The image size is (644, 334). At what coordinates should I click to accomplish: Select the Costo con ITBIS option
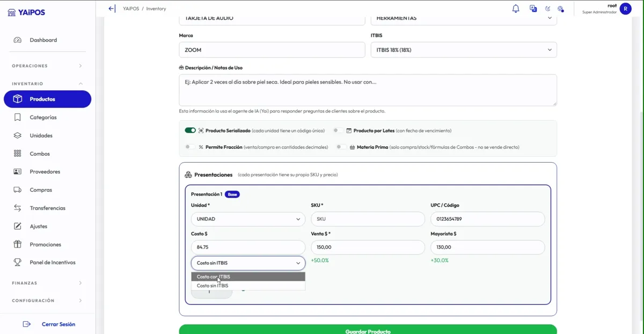click(x=248, y=277)
